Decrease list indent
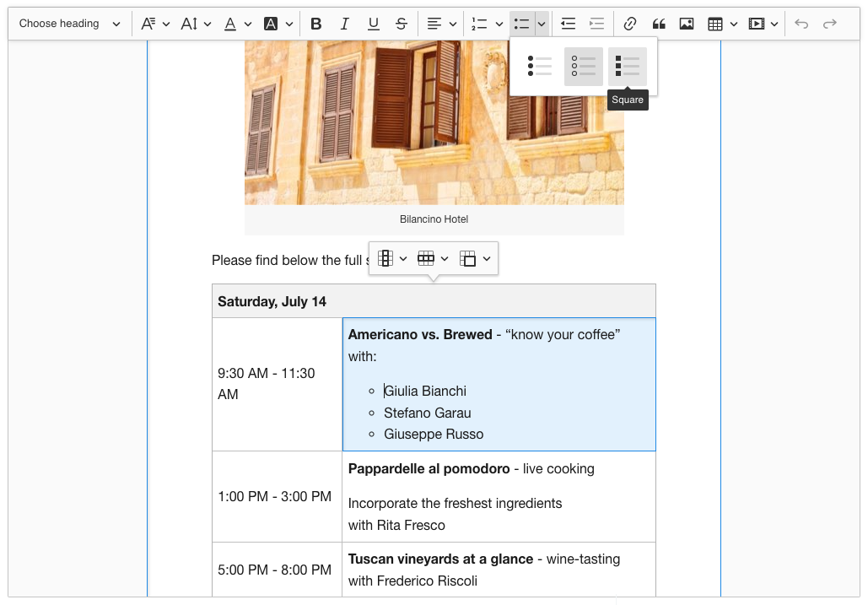This screenshot has height=605, width=868. click(x=569, y=24)
